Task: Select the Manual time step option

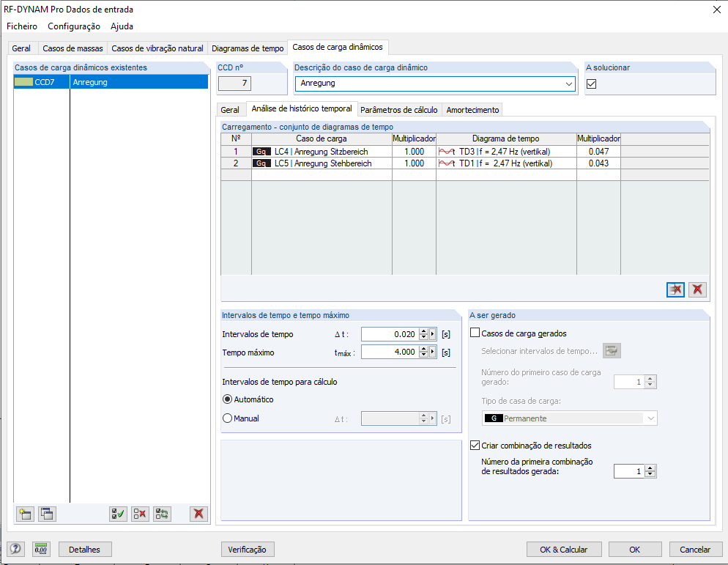Action: tap(228, 418)
